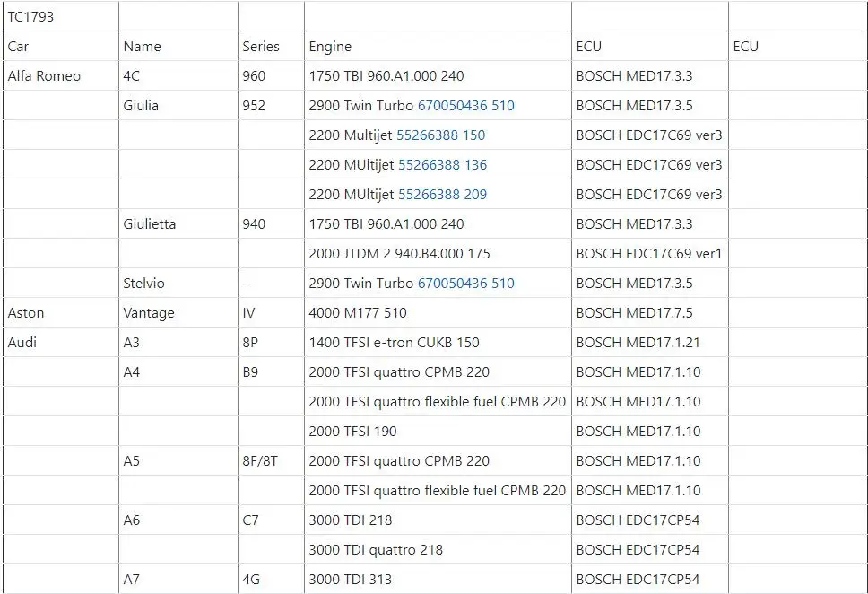Click the BOSCH EDC17C69 ver1 cell
The image size is (868, 594).
[x=650, y=253]
